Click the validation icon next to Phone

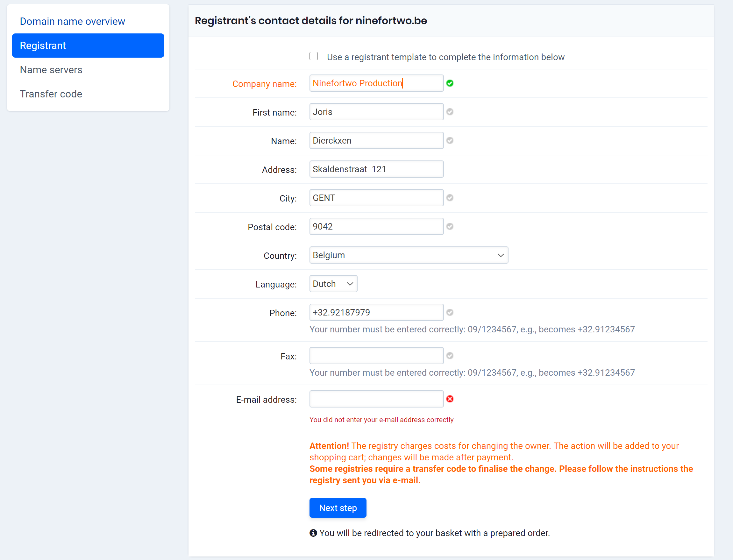pyautogui.click(x=450, y=312)
